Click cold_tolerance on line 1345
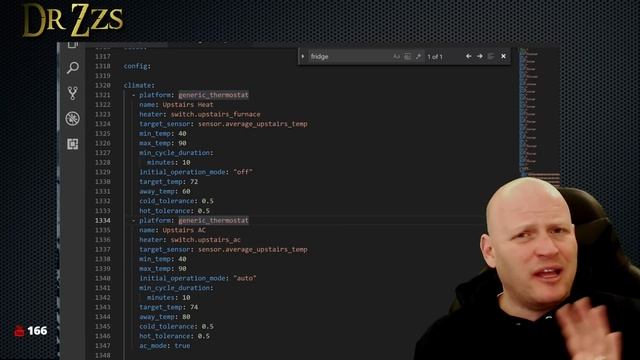The image size is (640, 360). [x=167, y=327]
